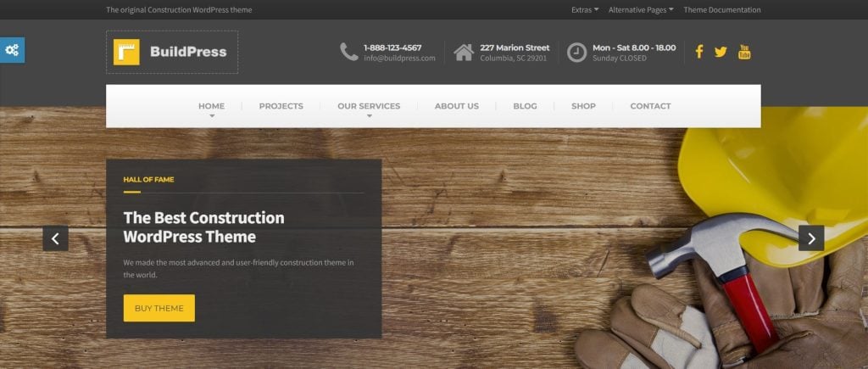Open the Contact menu item
Screen dimensions: 868x369
(650, 106)
